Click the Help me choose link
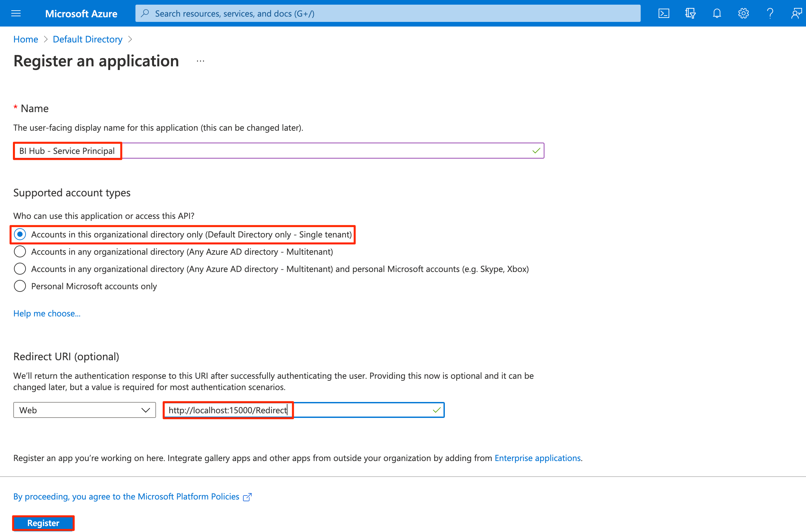 click(47, 313)
